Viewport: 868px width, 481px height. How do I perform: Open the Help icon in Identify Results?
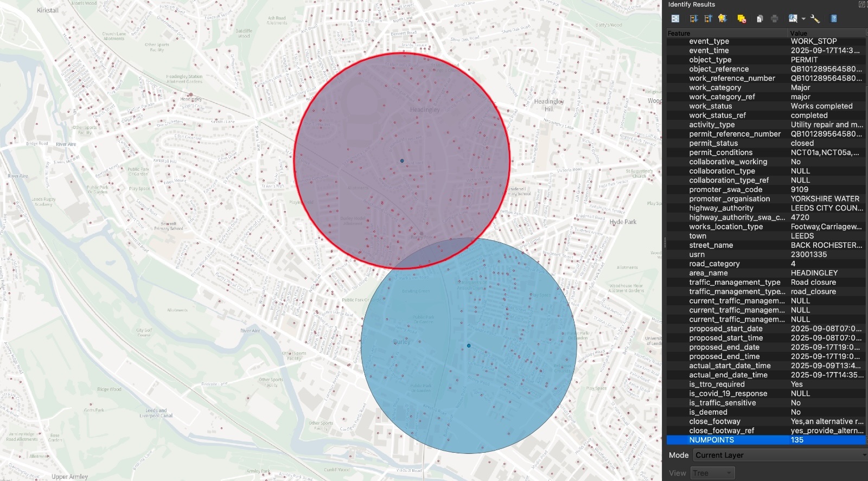(834, 18)
